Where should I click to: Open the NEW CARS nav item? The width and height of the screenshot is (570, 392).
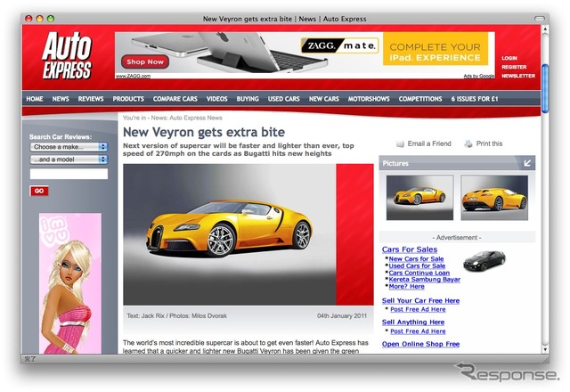pyautogui.click(x=324, y=99)
